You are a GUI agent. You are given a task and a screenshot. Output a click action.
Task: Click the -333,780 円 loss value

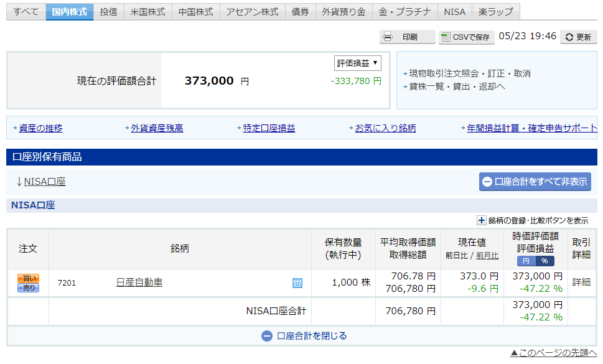pos(356,81)
